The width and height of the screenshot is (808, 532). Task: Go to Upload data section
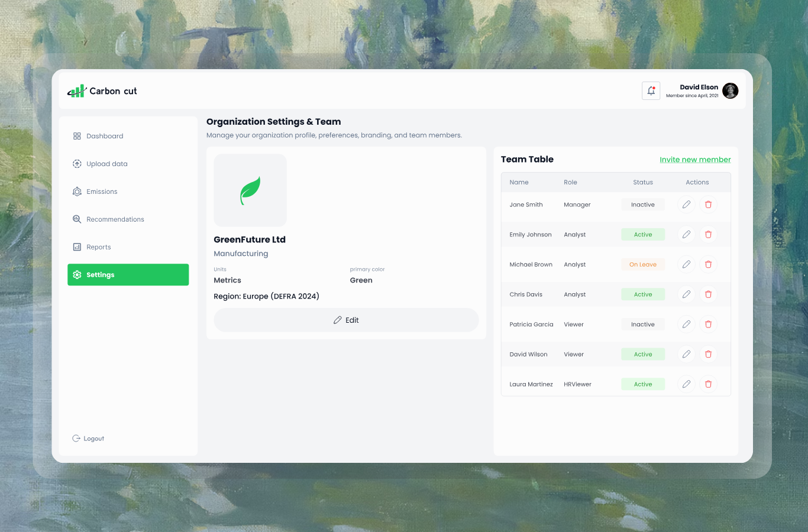[x=106, y=164]
